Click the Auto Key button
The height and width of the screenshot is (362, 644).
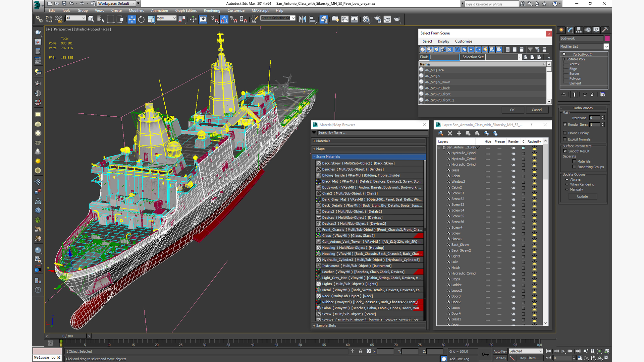500,351
